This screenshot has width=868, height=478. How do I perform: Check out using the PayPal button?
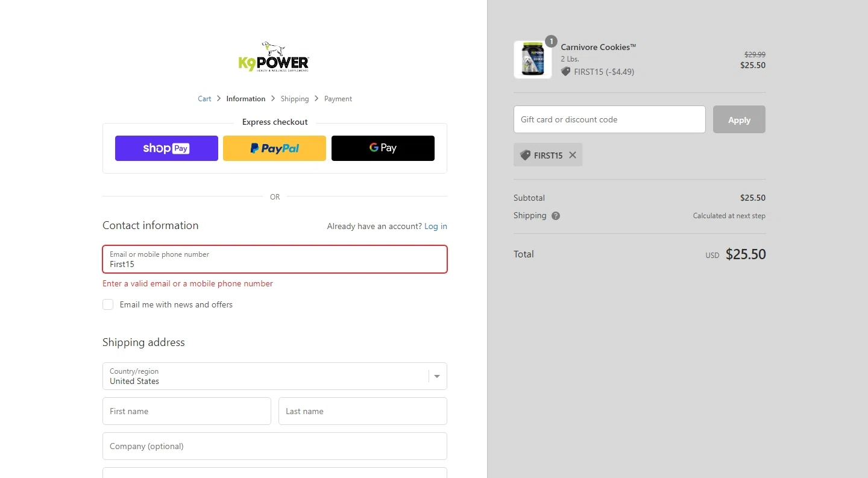point(274,148)
